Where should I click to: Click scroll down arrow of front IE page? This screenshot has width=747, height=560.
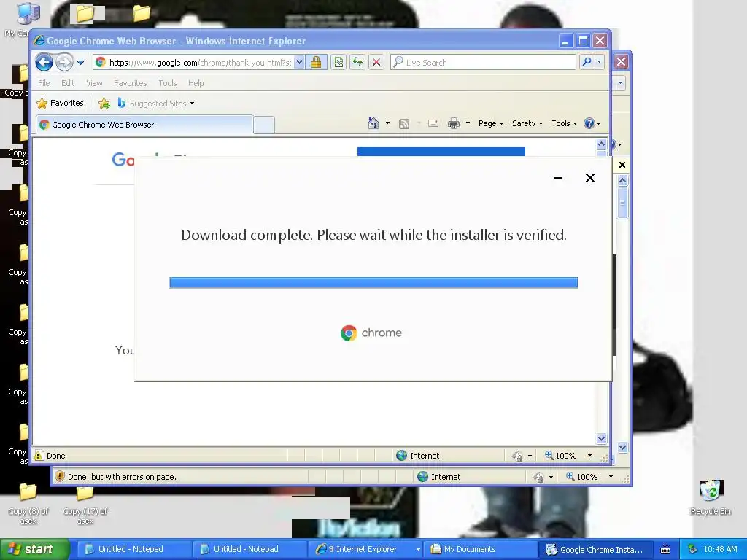[x=601, y=438]
